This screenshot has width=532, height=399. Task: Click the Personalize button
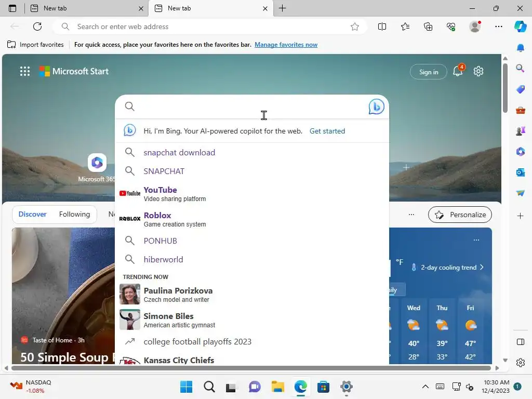[x=460, y=215]
